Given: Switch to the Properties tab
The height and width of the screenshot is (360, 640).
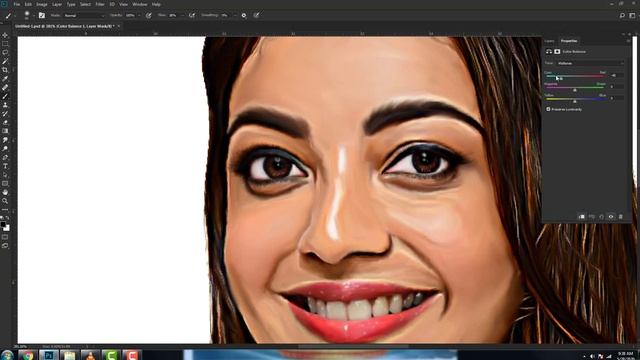Looking at the screenshot, I should pyautogui.click(x=569, y=41).
